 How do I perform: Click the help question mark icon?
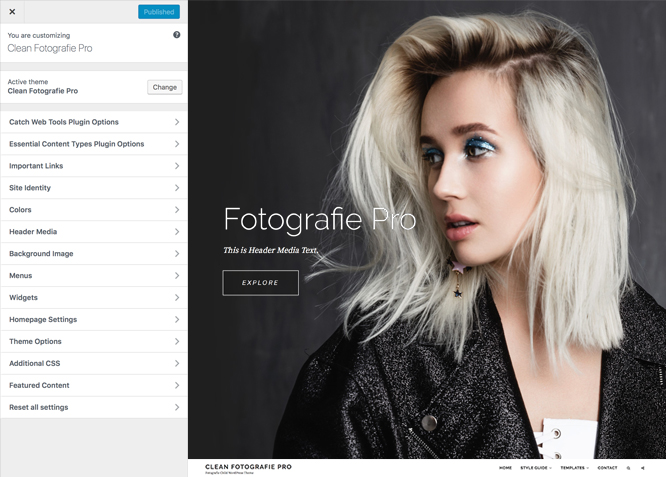click(177, 35)
